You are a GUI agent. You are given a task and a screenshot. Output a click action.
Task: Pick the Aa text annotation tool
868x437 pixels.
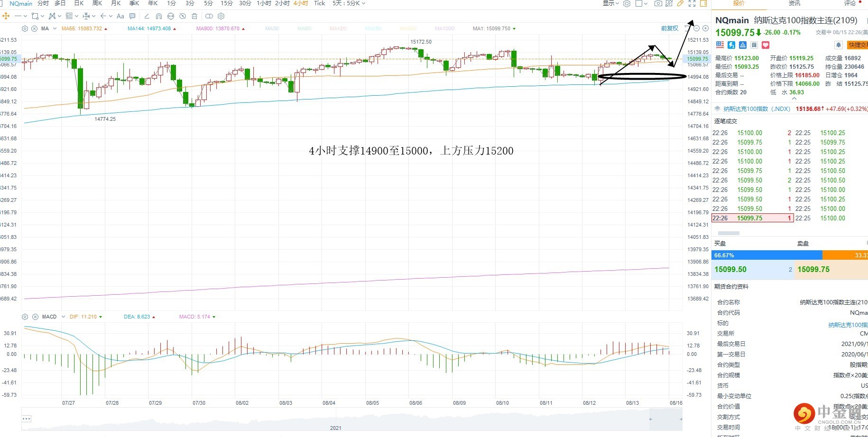120,16
